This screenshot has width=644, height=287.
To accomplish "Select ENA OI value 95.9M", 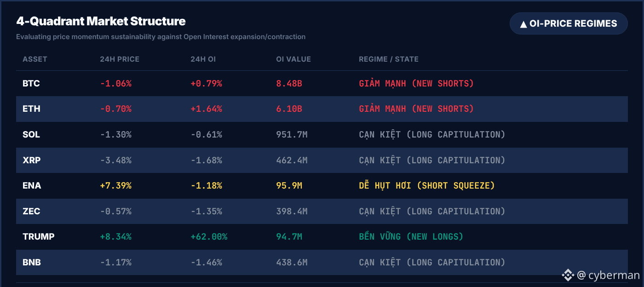I will (289, 186).
